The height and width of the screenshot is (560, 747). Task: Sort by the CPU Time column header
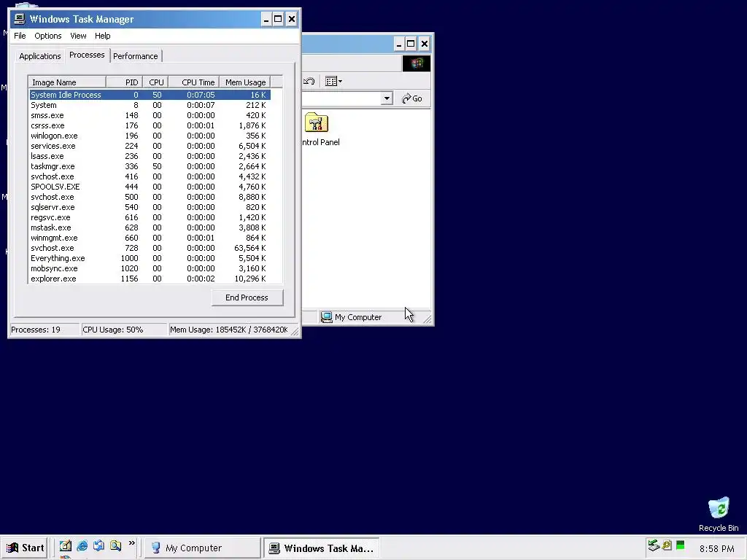coord(194,82)
